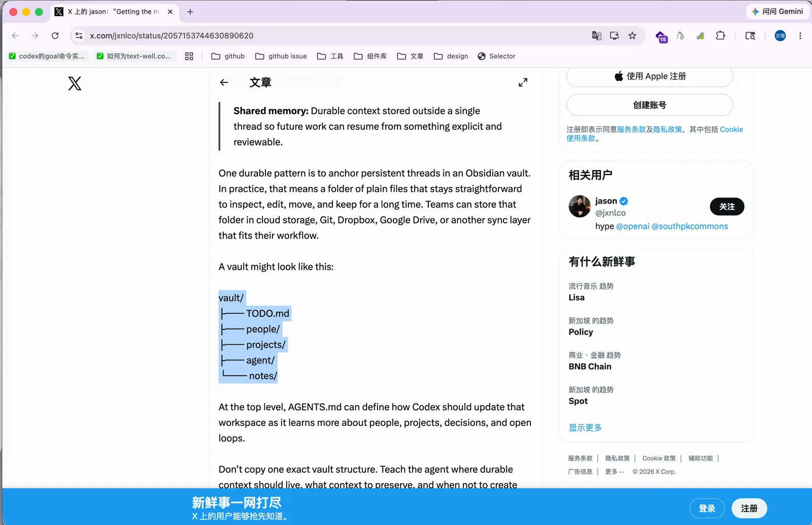Click the 注册 button in bottom banner
Viewport: 812px width, 525px height.
749,508
